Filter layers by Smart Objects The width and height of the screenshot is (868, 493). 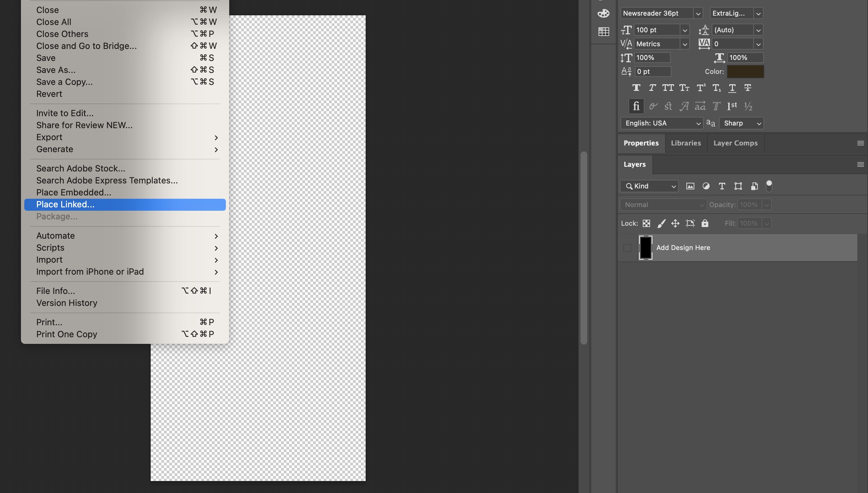(x=754, y=186)
